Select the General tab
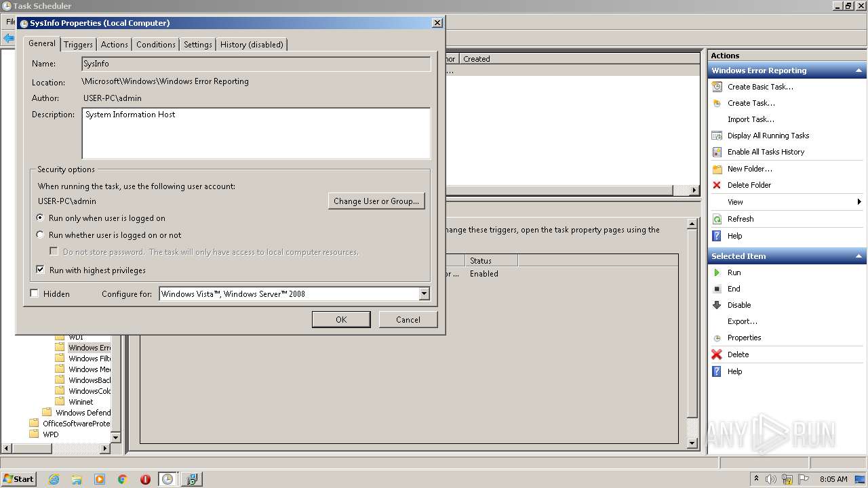The image size is (868, 488). click(42, 43)
